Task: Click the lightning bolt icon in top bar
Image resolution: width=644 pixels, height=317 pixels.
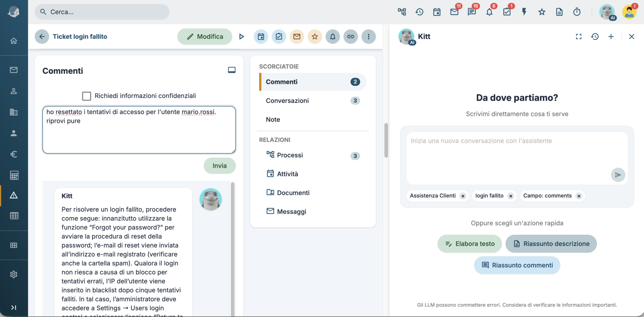Action: (x=524, y=12)
